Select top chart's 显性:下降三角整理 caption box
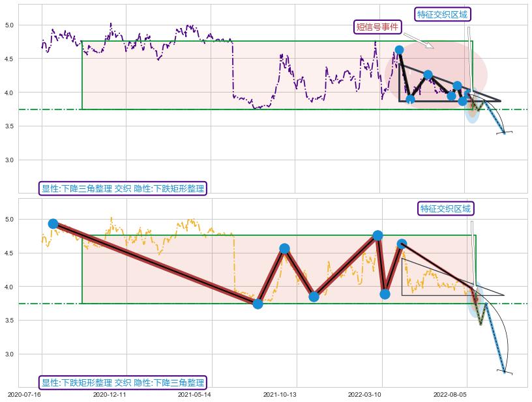 (x=123, y=189)
